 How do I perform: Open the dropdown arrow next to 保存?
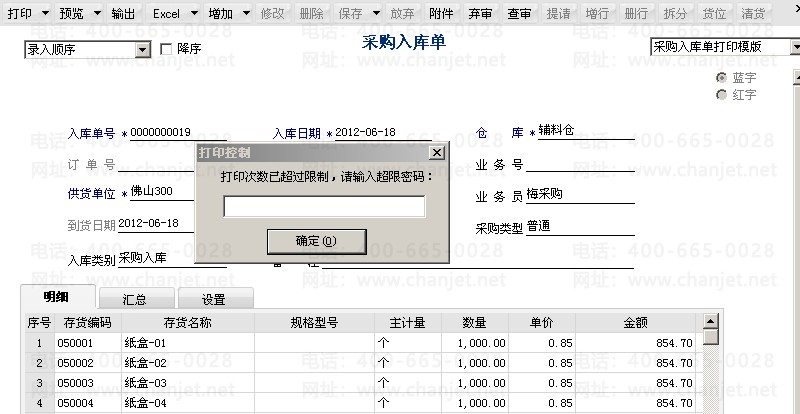[377, 14]
